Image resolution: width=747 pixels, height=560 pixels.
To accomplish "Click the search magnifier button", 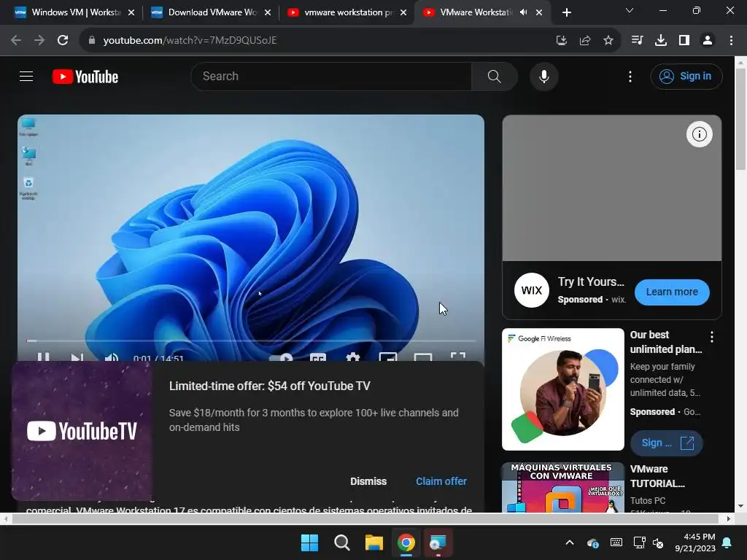I will click(494, 76).
